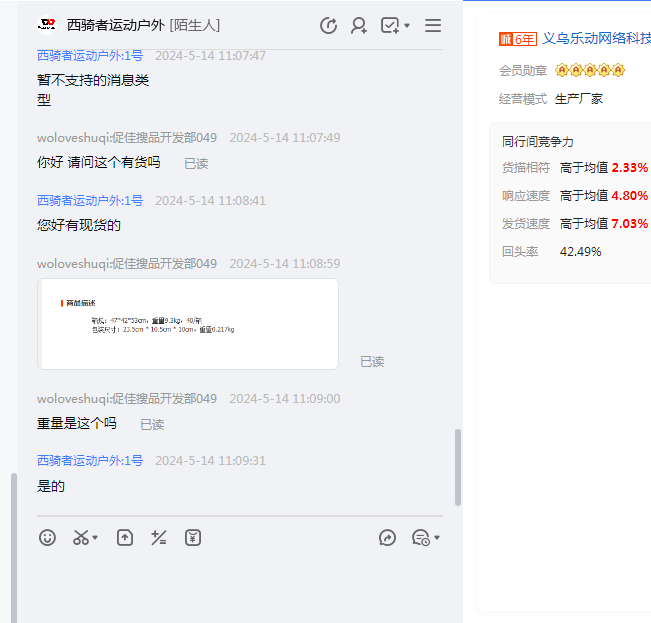Click the upload file icon
Image resolution: width=651 pixels, height=623 pixels.
tap(125, 538)
